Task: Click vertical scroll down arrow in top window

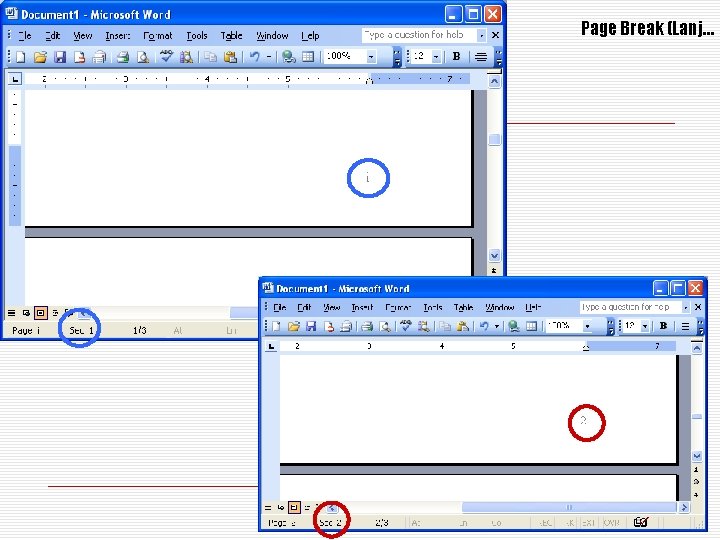Action: [494, 255]
